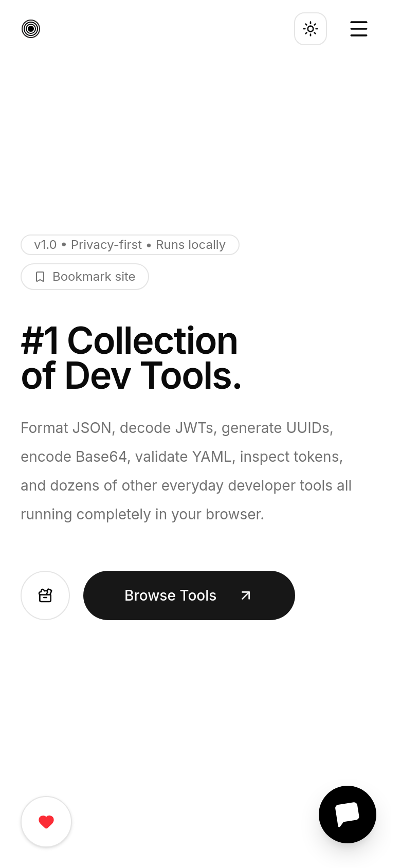Click the v1.0 Privacy-first Runs locally badge
401x868 pixels.
pos(130,245)
